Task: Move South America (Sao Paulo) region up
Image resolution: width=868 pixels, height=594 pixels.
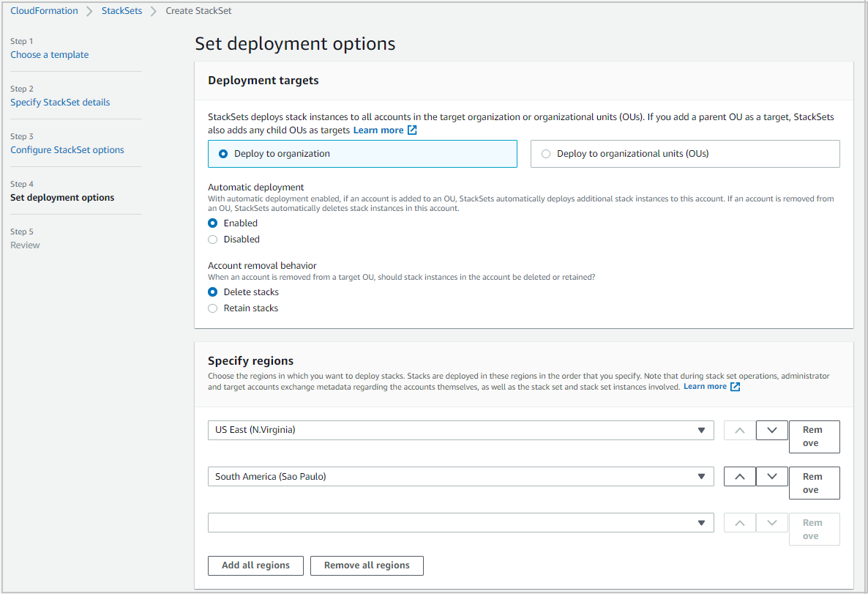Action: [739, 476]
